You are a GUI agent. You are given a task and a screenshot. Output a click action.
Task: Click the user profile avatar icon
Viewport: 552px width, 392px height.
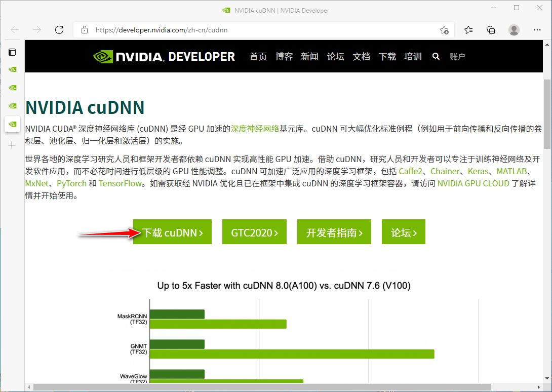(x=514, y=30)
